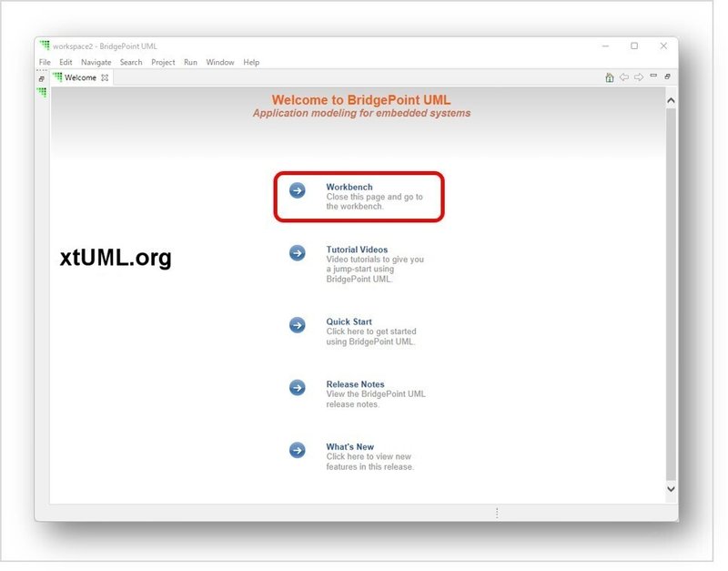Open the Tutorial Videos link
728x571 pixels.
[x=357, y=250]
